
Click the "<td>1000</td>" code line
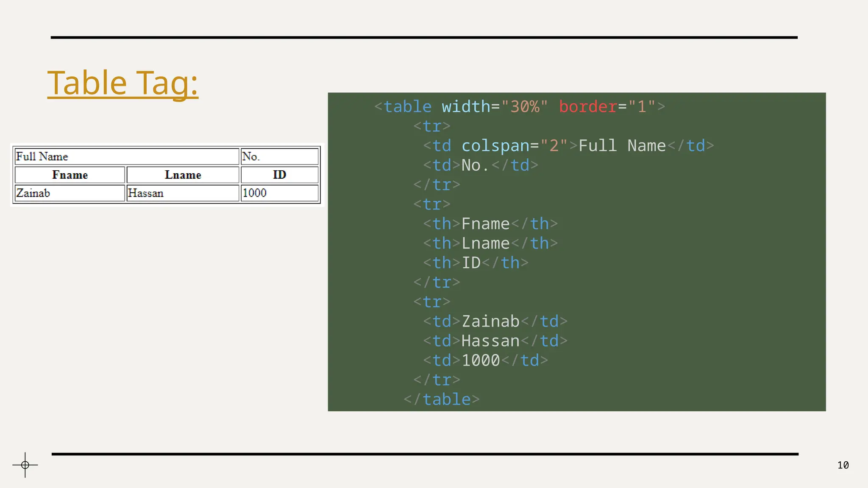pos(485,360)
